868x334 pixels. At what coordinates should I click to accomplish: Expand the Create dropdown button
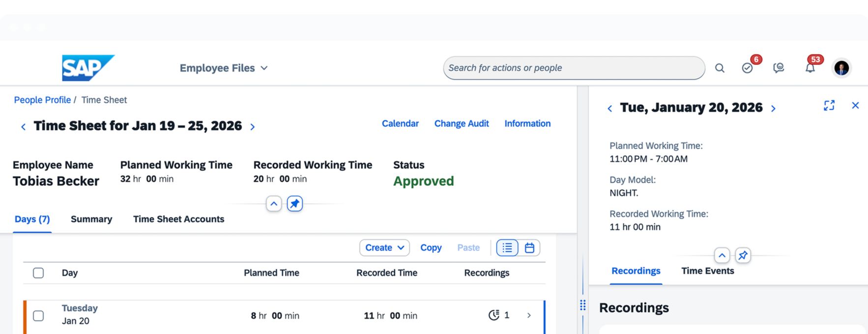coord(384,248)
